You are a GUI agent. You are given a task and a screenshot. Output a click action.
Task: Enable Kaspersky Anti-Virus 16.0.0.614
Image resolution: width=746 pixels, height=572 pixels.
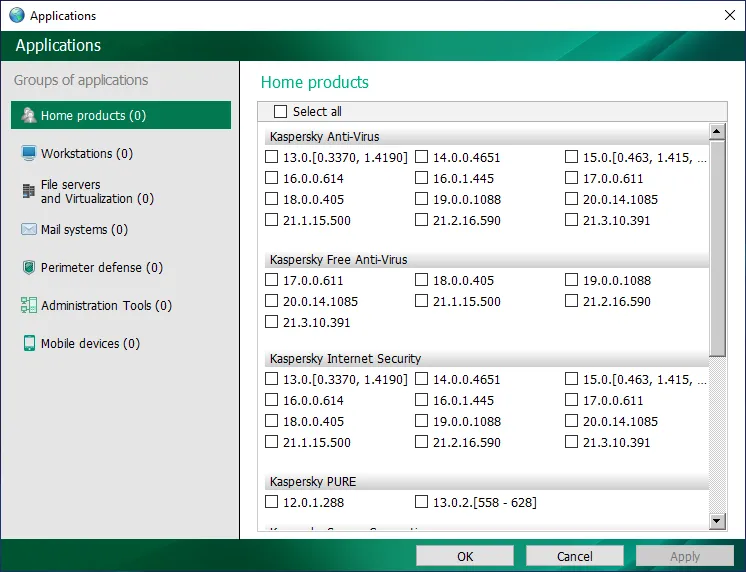coord(271,178)
